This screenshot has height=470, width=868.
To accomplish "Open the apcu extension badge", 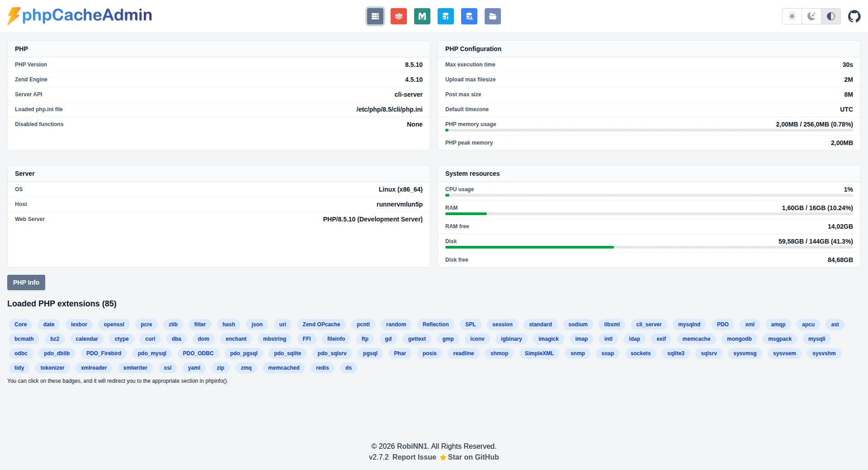I will pos(808,324).
